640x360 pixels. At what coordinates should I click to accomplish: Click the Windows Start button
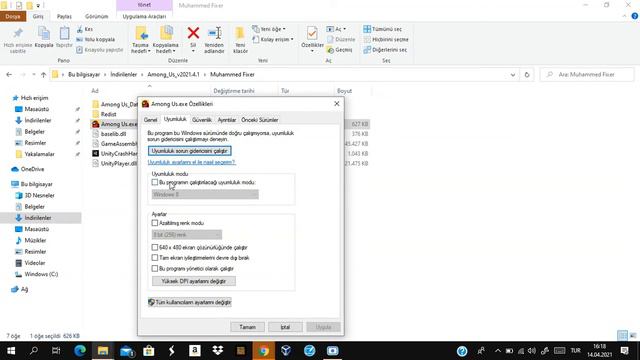coord(11,351)
